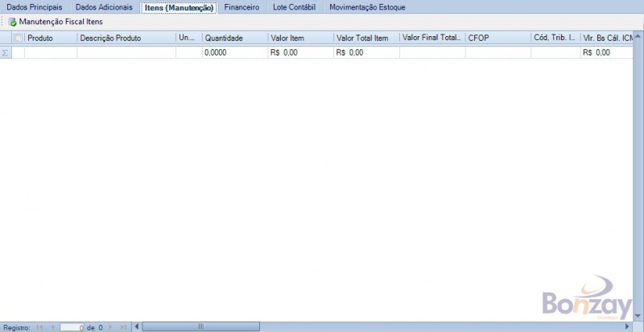Select the Lote Contábil tab

click(295, 7)
